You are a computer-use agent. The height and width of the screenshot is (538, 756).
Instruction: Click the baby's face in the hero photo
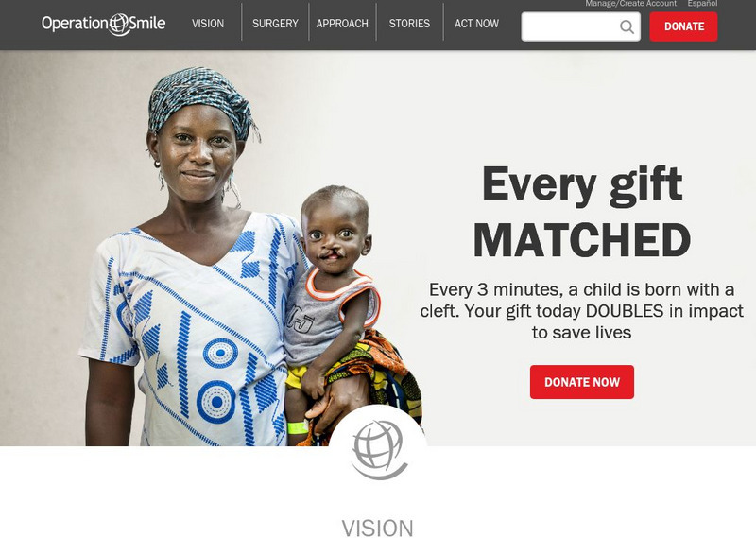click(x=334, y=236)
